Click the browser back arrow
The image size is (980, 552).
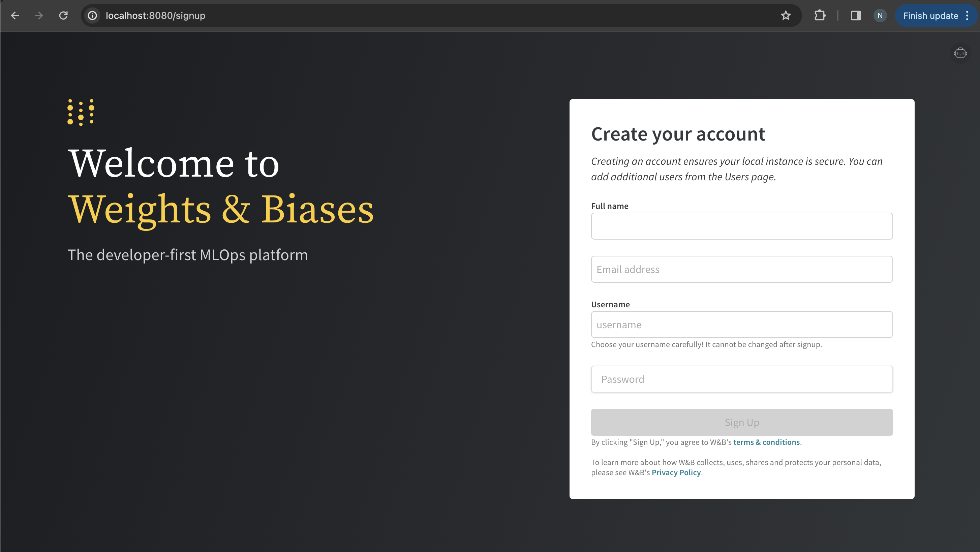[15, 16]
